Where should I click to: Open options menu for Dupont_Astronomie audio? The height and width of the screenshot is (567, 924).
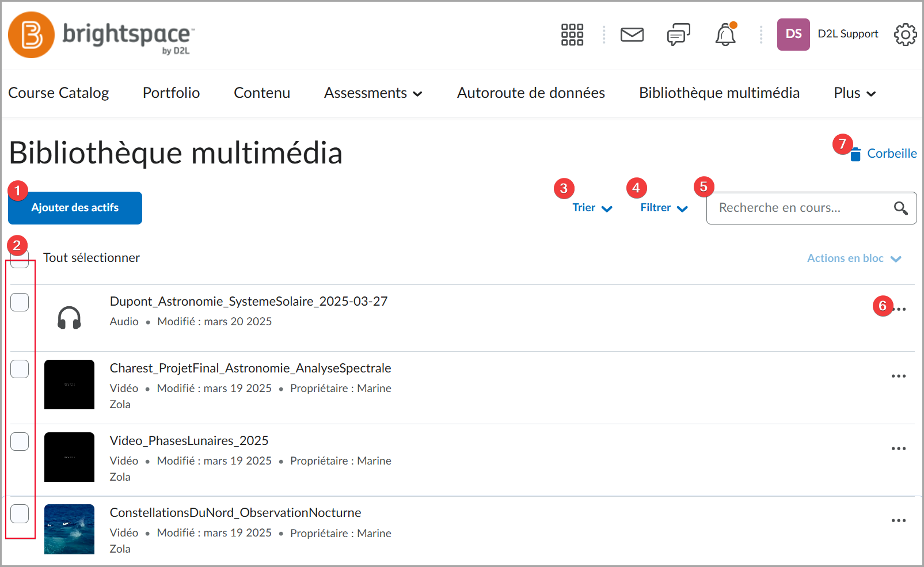coord(899,309)
